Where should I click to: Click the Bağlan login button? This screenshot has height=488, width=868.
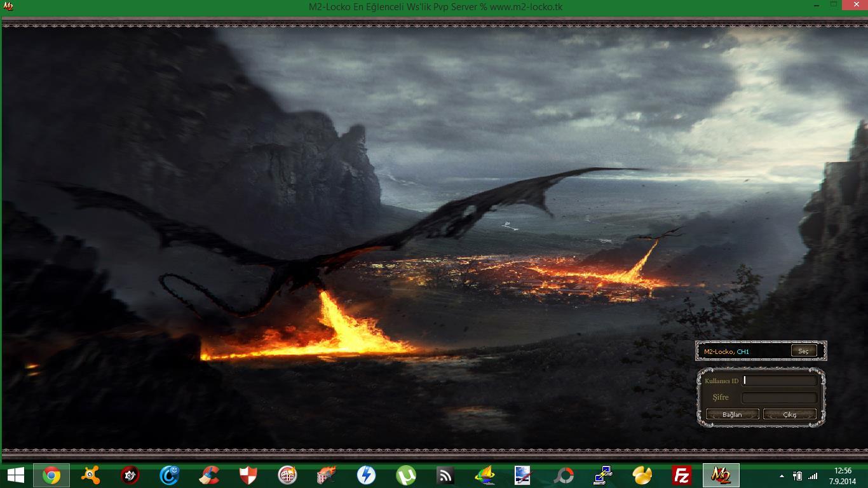click(x=732, y=414)
